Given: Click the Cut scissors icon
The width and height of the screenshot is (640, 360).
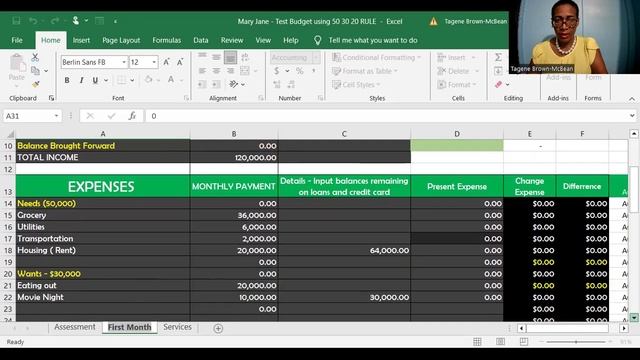Looking at the screenshot, I should point(35,58).
